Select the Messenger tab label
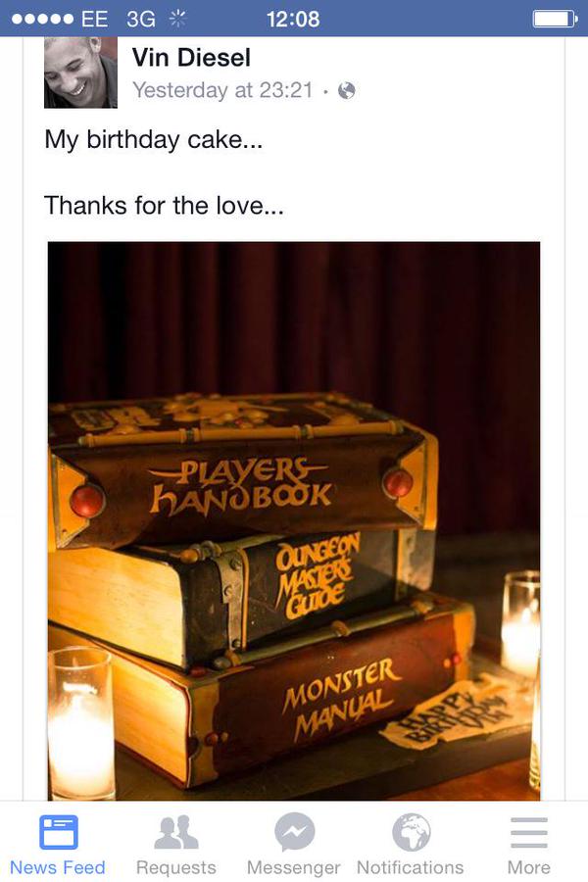Viewport: 588px width, 882px height. tap(294, 868)
